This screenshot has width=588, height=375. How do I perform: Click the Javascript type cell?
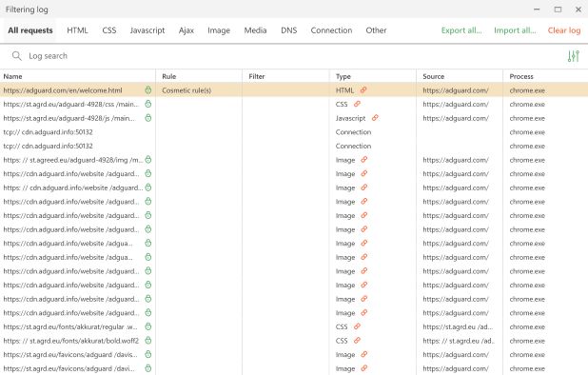351,118
